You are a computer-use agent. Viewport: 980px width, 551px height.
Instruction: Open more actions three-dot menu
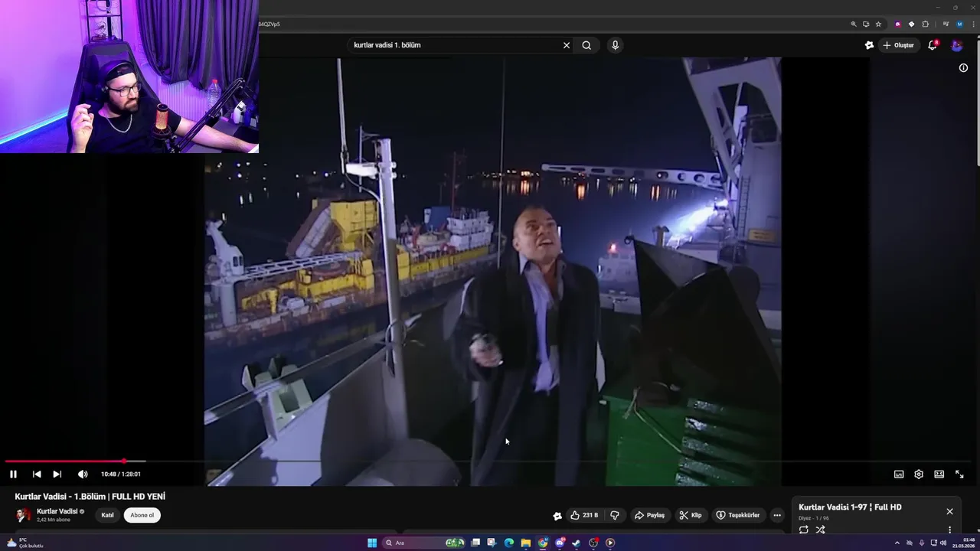777,515
